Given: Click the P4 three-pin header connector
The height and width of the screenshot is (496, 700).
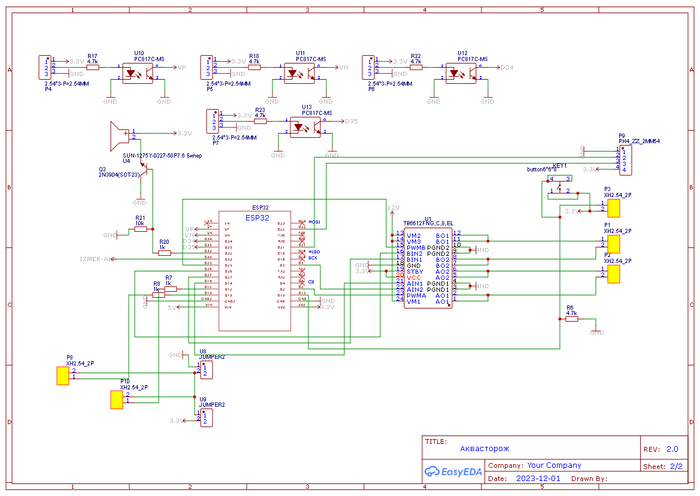Looking at the screenshot, I should point(45,67).
